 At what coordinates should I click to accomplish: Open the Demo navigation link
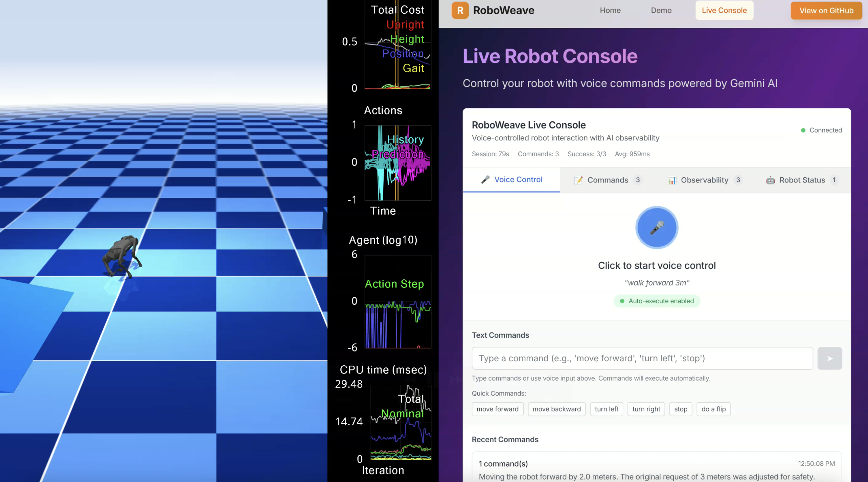(661, 10)
